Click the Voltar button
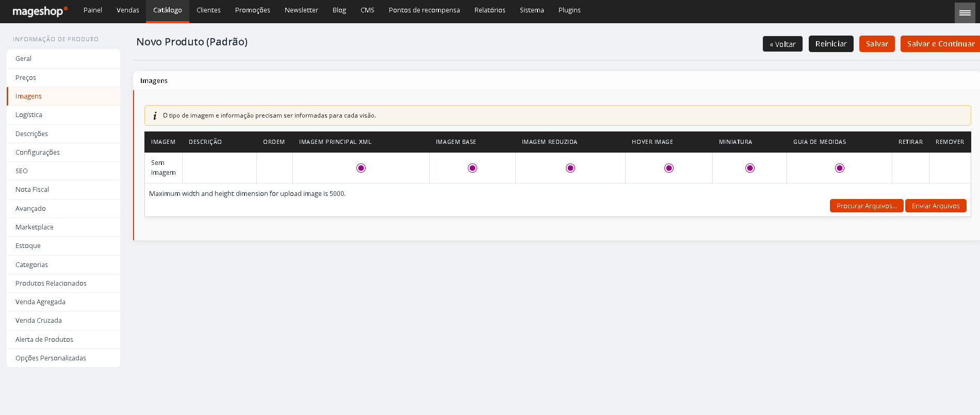 coord(782,44)
